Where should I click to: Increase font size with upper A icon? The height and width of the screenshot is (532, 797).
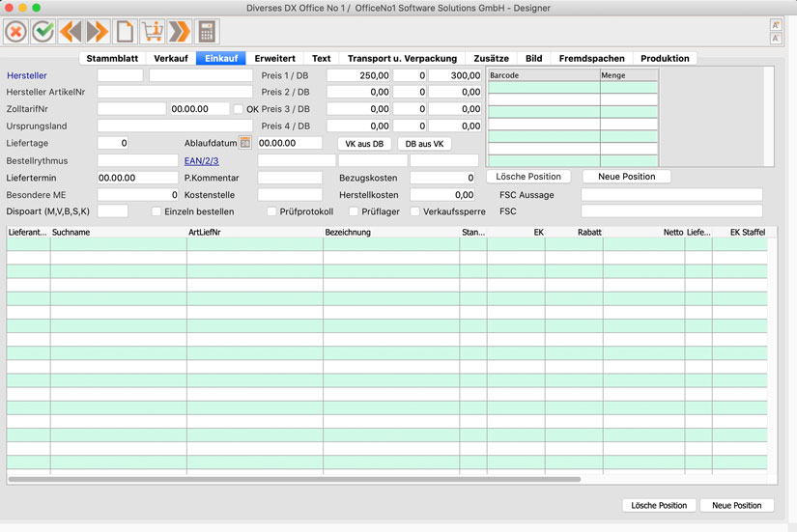coord(776,25)
